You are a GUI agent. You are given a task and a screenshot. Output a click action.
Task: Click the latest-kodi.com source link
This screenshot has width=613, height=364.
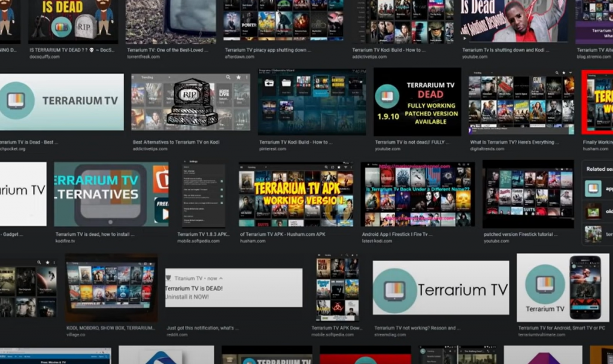(x=377, y=241)
